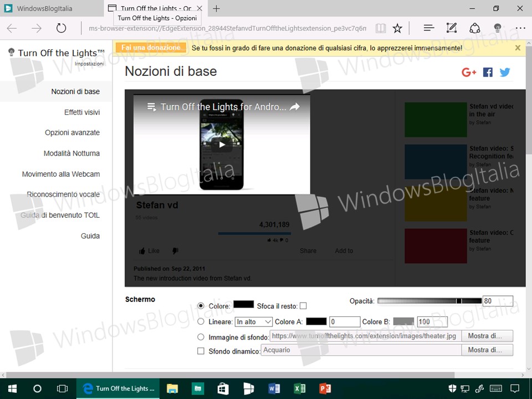The image size is (532, 399).
Task: Start a Web Note
Action: 452,28
